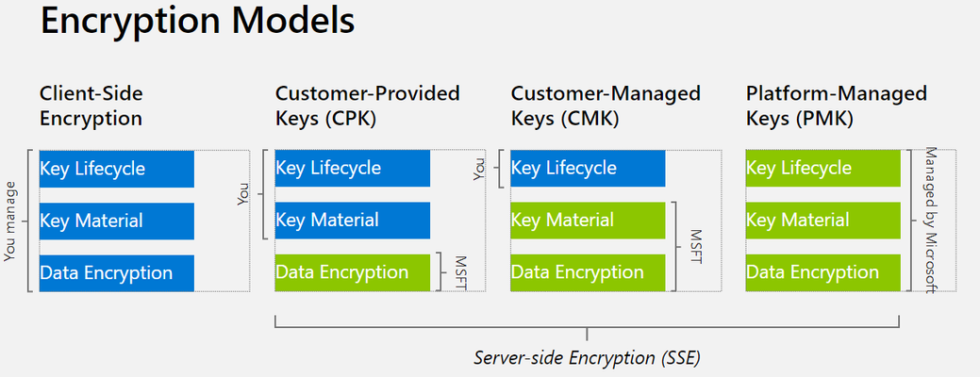
Task: Click Key Lifecycle block under Client-Side Encryption
Action: point(117,169)
